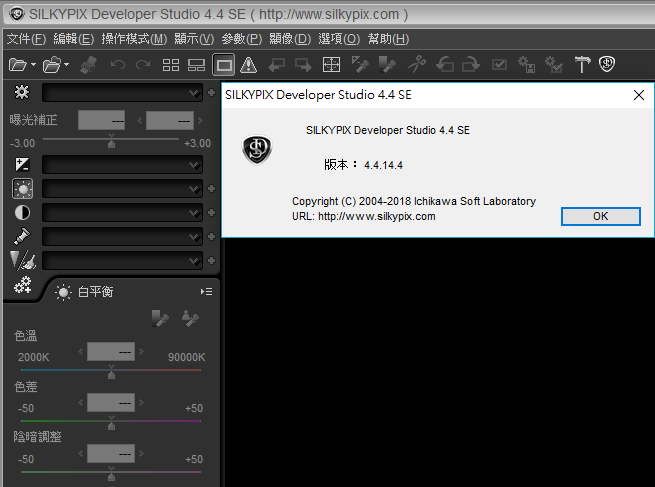This screenshot has width=655, height=487.
Task: Click the SILKYPIX shield logo toolbar icon
Action: coord(607,64)
